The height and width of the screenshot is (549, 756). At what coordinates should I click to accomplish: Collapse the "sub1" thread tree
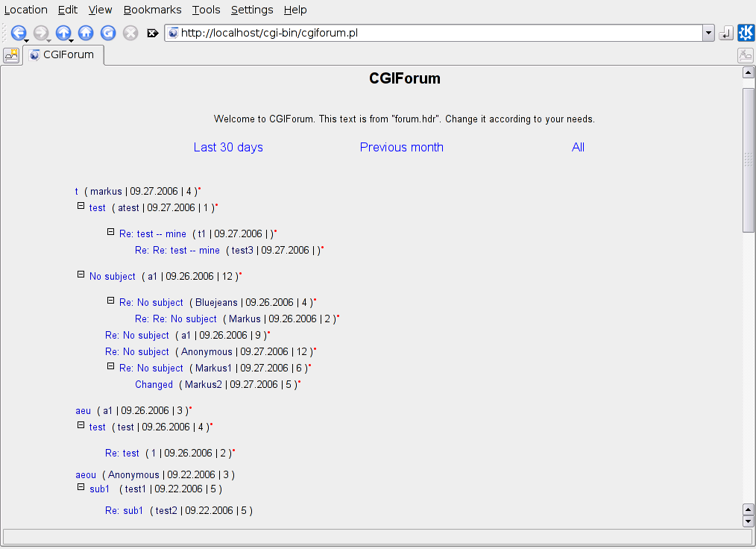coord(81,488)
